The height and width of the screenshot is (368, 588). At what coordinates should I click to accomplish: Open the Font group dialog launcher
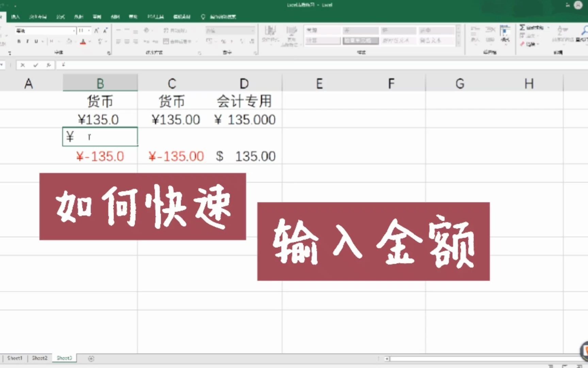(109, 53)
